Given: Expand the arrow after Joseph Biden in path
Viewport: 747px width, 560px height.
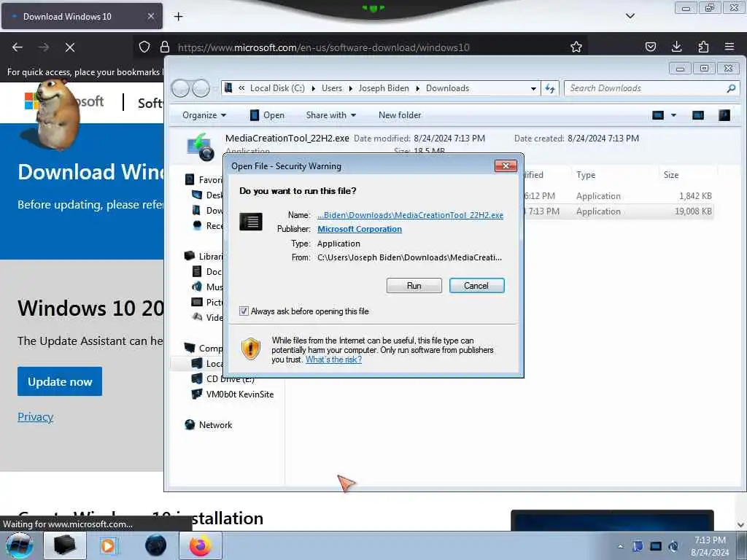Looking at the screenshot, I should (x=417, y=88).
